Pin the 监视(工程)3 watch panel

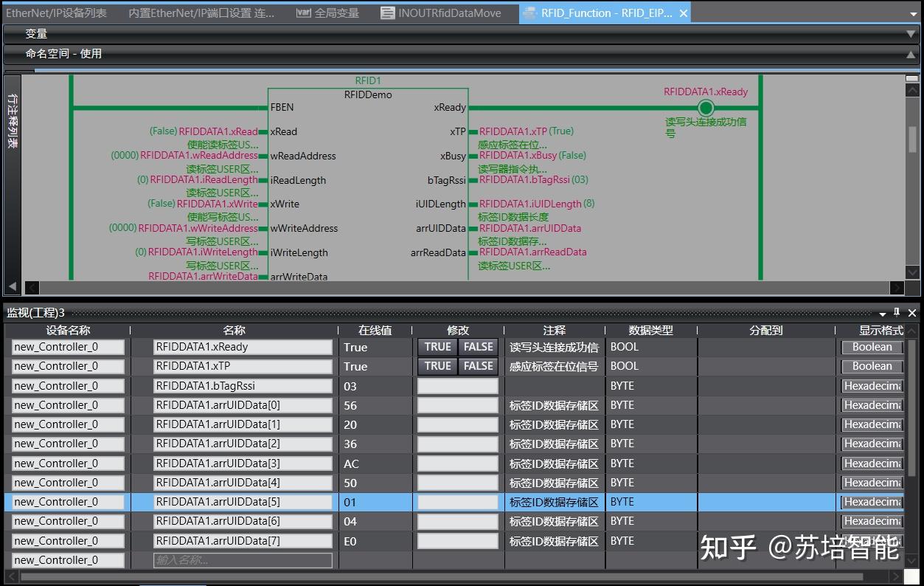[897, 312]
